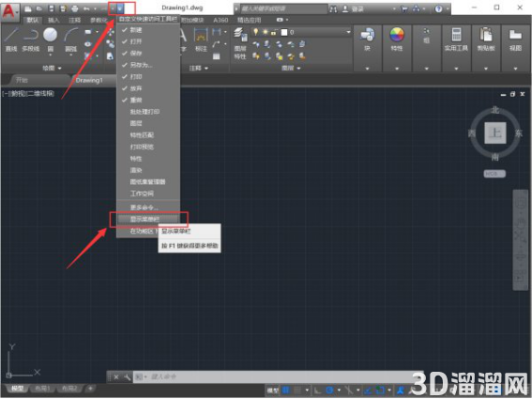
Task: Uncheck 另存为... (Save As) in customize menu
Action: coord(148,65)
